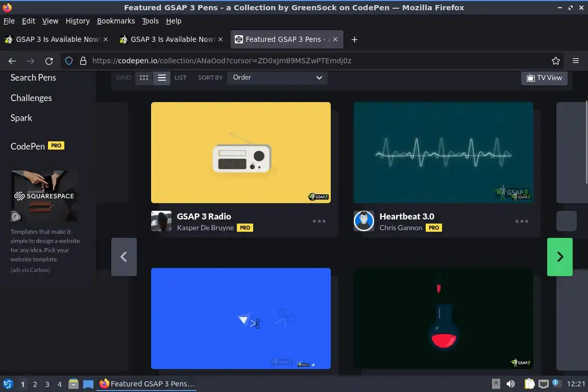Click the ads via Carbon link
Image resolution: width=588 pixels, height=392 pixels.
point(30,269)
